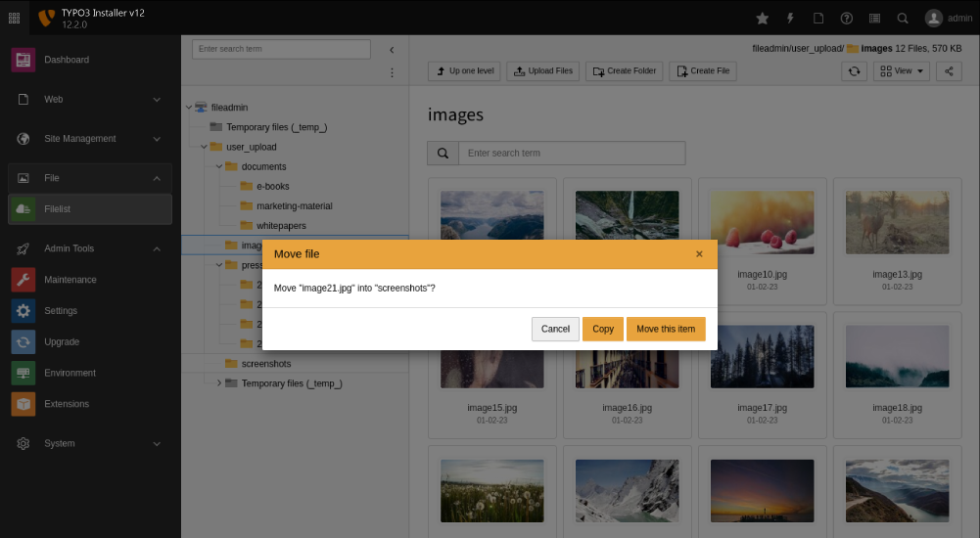Close the Move file dialog with X
The image size is (980, 538).
click(x=699, y=254)
